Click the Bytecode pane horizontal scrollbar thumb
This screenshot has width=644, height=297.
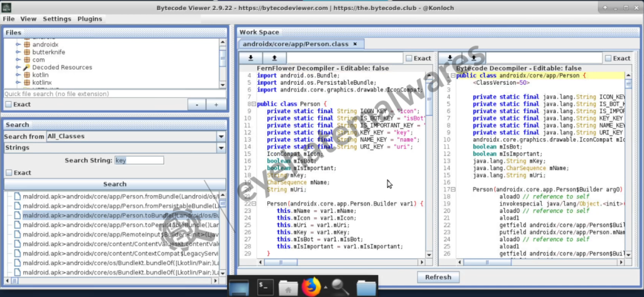click(x=487, y=262)
